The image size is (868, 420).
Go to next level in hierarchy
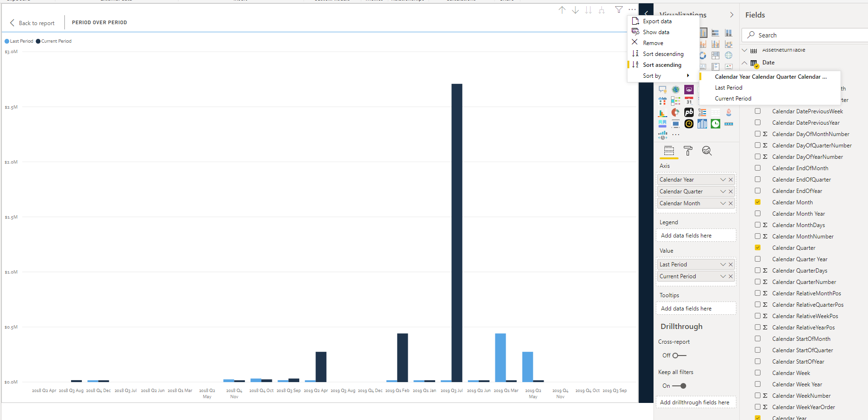pos(589,10)
